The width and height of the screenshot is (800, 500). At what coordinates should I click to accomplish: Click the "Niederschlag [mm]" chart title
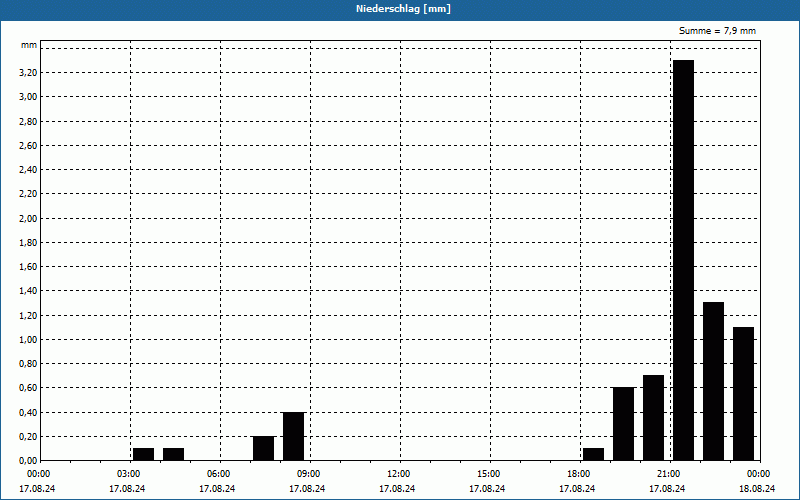pyautogui.click(x=403, y=9)
